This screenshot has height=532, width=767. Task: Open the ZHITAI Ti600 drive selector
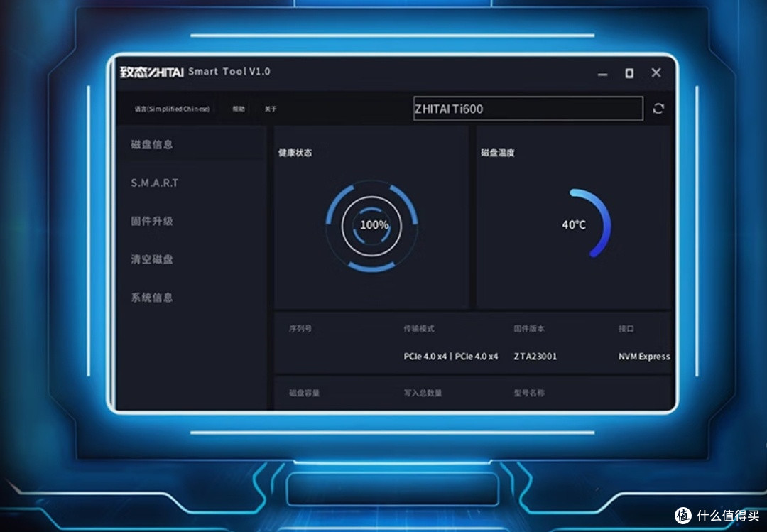click(528, 108)
